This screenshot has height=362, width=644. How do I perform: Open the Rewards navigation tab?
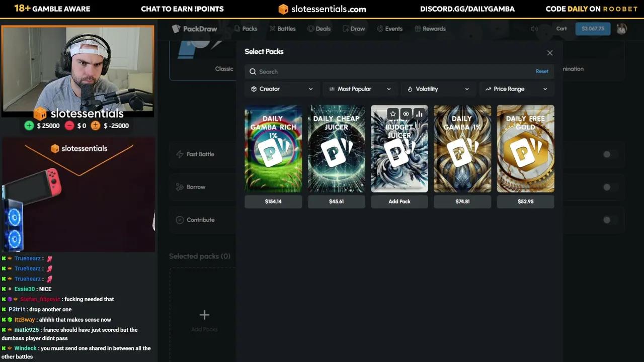tap(430, 29)
